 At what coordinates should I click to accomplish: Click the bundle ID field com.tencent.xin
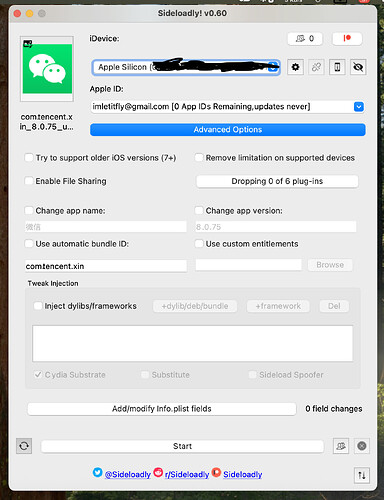tap(106, 266)
